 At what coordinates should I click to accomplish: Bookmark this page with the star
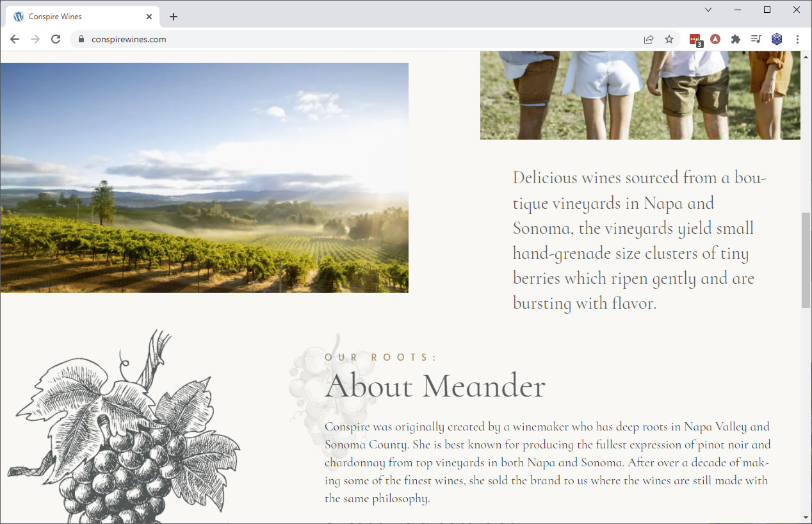click(x=669, y=39)
